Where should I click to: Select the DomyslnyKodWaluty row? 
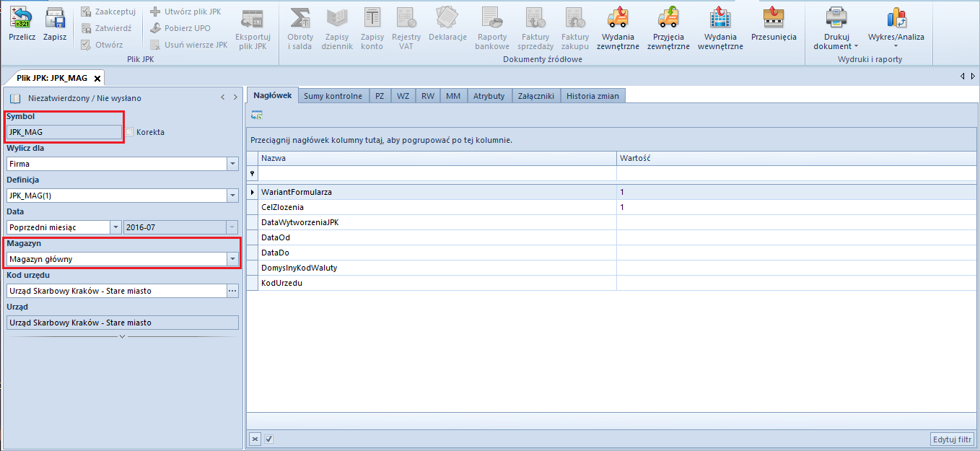[611, 268]
